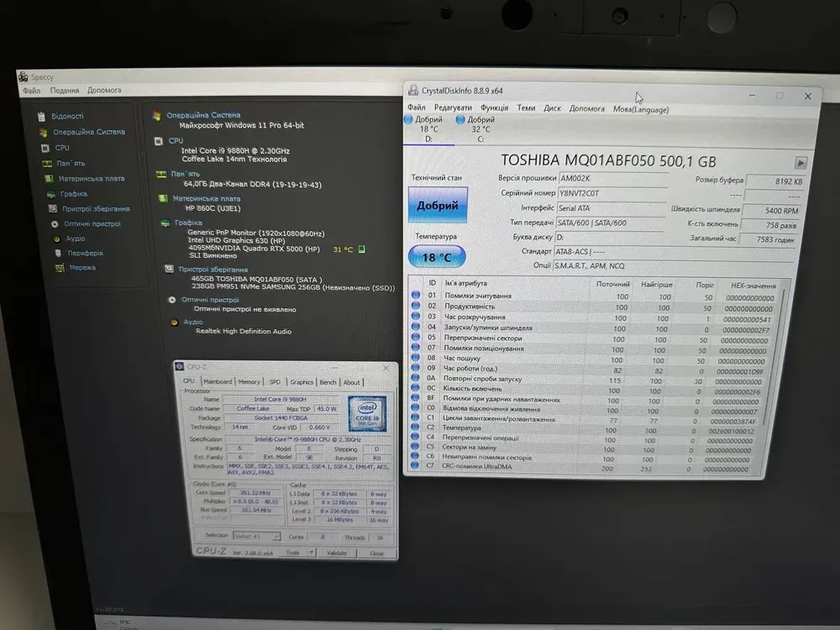840x630 pixels.
Task: Open the Подання menu in Speccy
Action: (65, 91)
